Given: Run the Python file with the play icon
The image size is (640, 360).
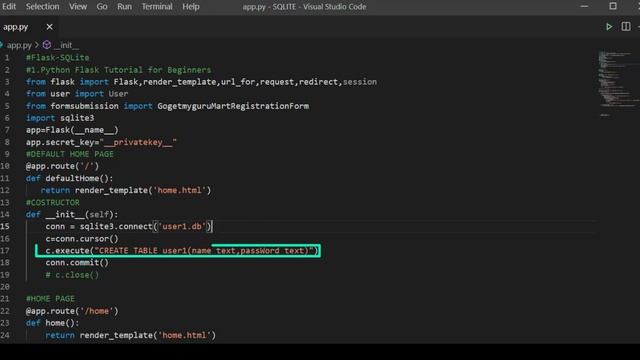Looking at the screenshot, I should tap(609, 27).
